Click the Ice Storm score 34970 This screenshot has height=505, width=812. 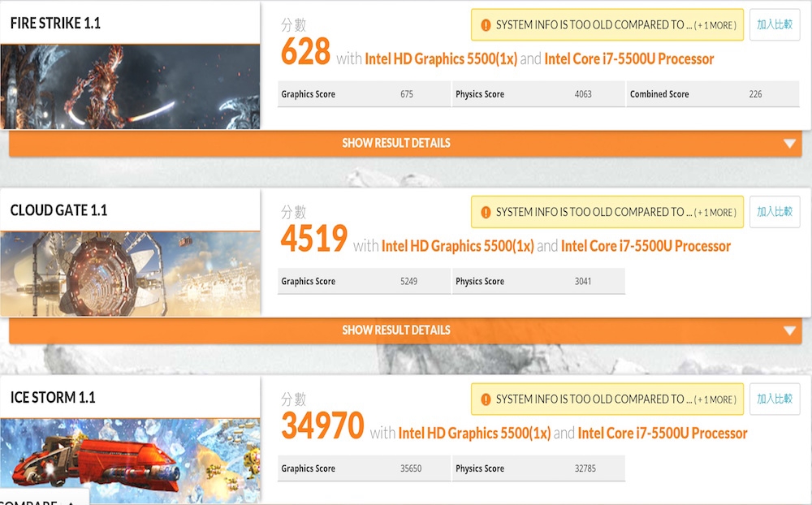tap(322, 425)
